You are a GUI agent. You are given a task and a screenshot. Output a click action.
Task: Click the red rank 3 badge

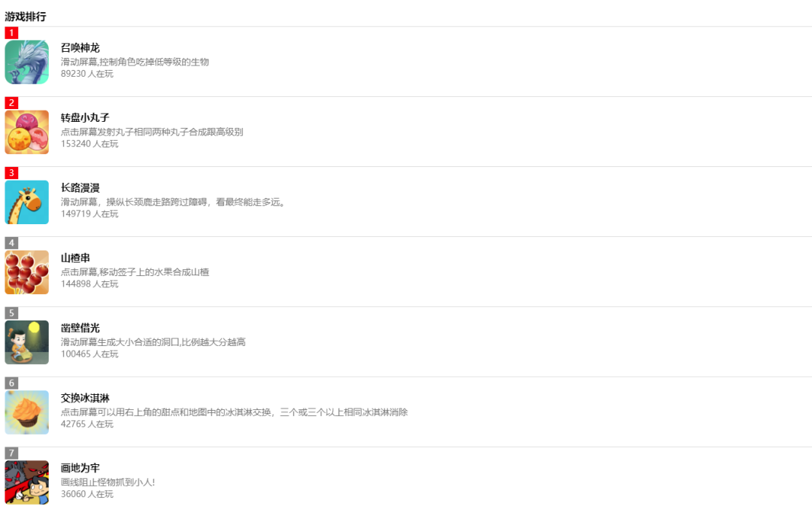tap(11, 172)
